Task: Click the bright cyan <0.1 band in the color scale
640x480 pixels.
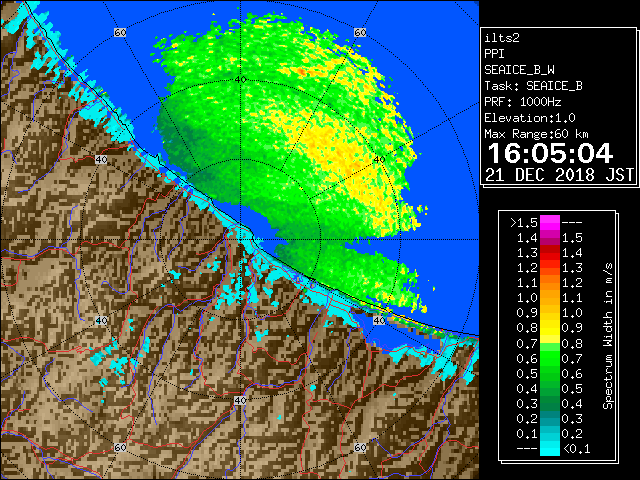Action: 550,448
